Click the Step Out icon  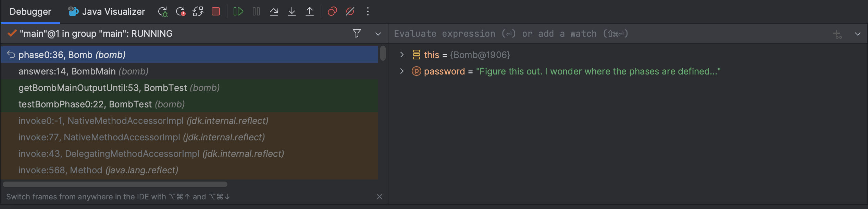(x=309, y=11)
